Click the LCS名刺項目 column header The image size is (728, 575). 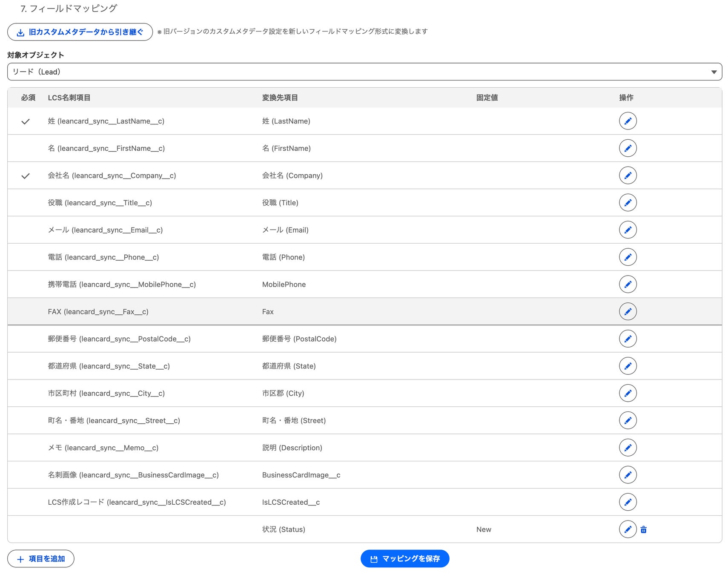(69, 98)
